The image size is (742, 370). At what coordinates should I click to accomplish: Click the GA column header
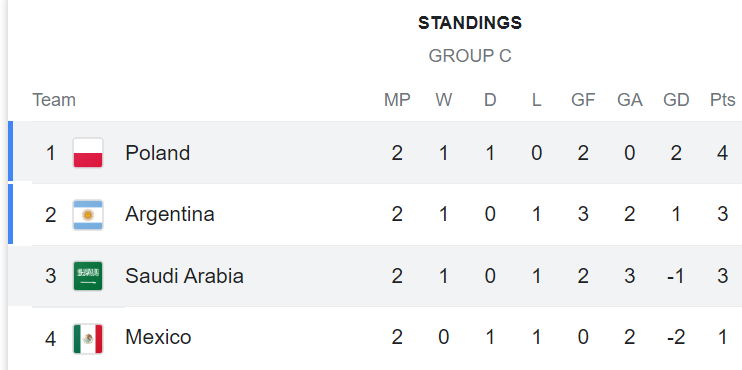click(x=629, y=100)
